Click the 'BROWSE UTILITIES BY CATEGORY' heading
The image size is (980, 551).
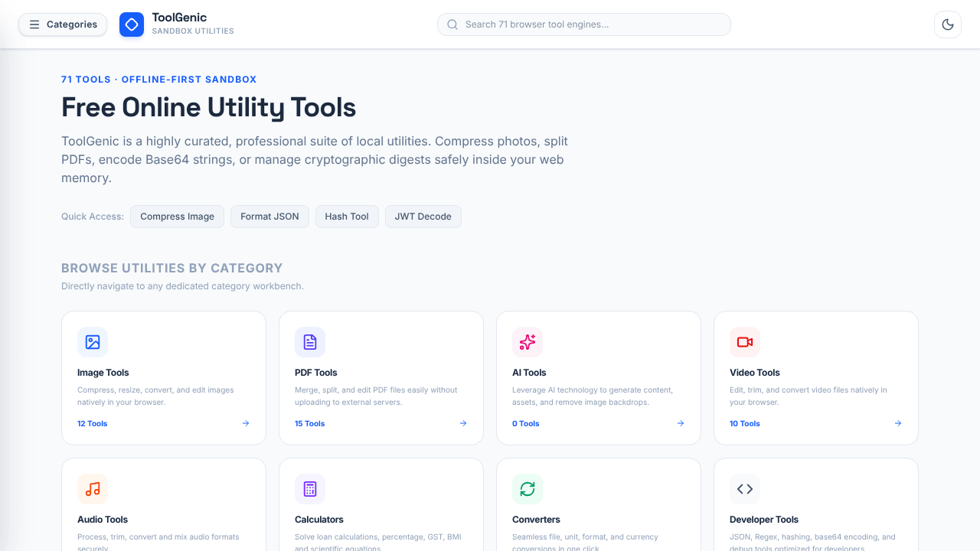[x=172, y=268]
